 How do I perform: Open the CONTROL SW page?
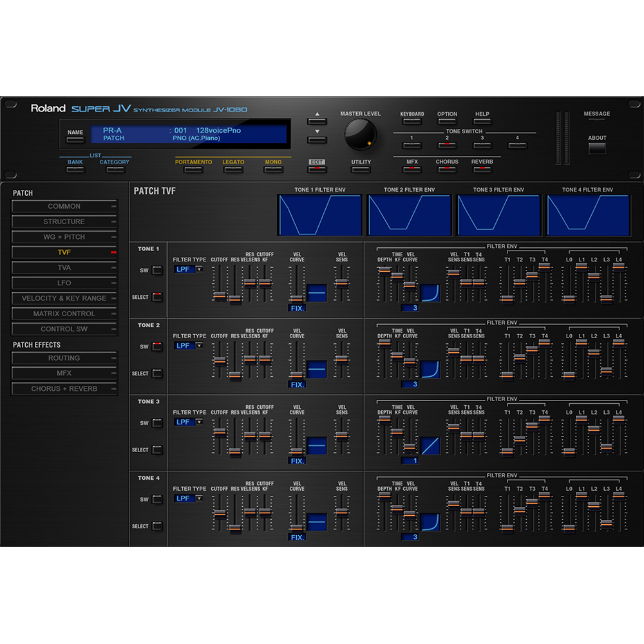[64, 329]
